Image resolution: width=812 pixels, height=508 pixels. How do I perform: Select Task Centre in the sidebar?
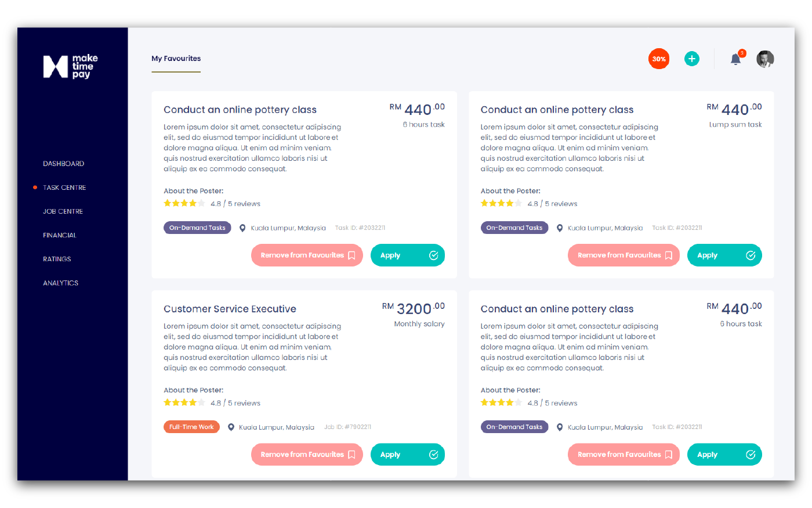tap(64, 188)
